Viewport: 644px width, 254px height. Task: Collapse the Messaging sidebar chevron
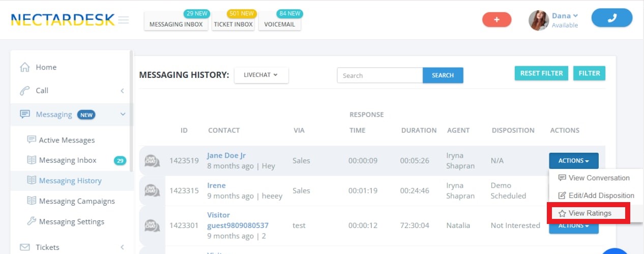pyautogui.click(x=122, y=115)
